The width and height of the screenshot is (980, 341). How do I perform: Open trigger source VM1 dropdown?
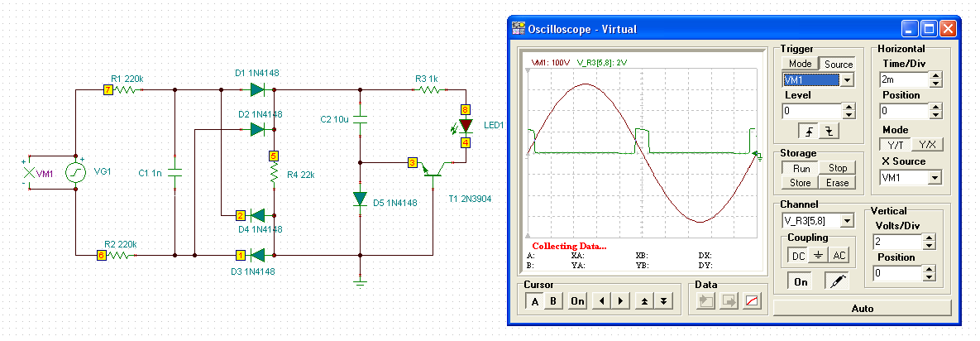point(848,80)
